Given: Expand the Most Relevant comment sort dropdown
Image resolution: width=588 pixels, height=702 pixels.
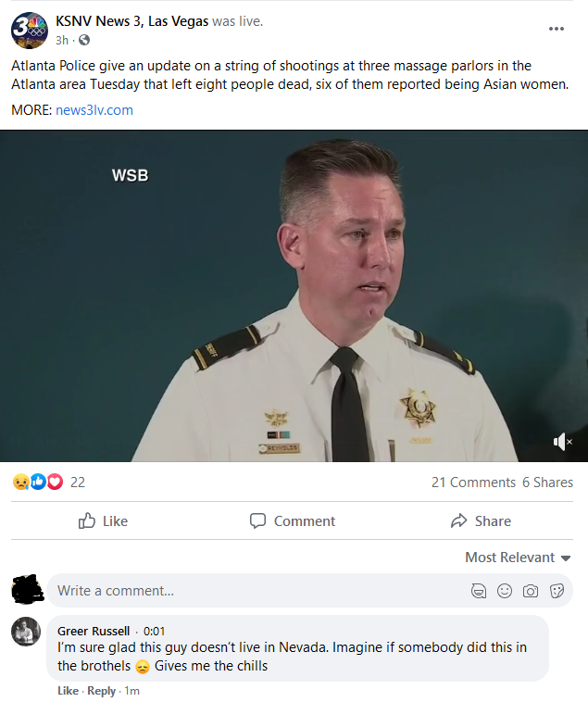Looking at the screenshot, I should pos(518,558).
